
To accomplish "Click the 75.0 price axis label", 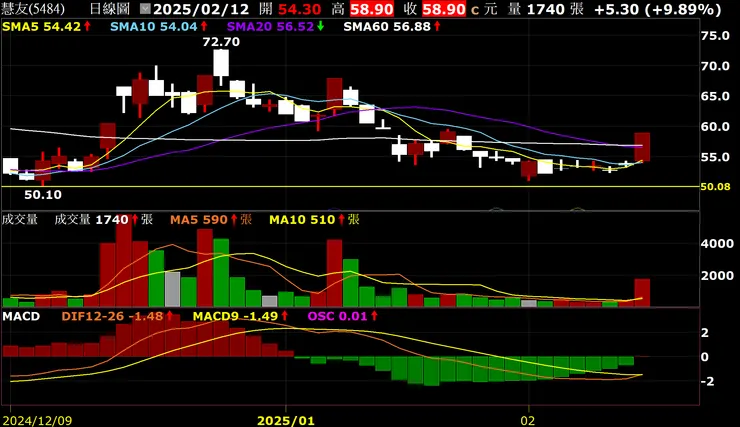I will (x=715, y=36).
